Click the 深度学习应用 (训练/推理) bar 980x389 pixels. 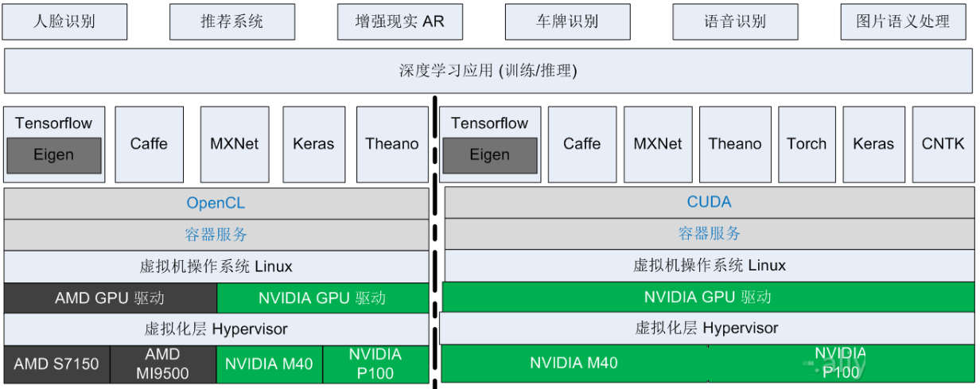488,71
